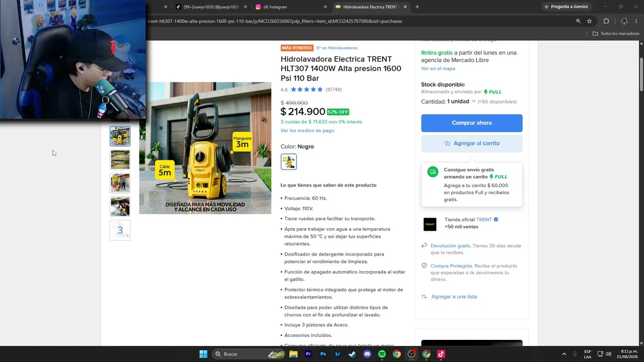Open the Chrome profile avatar
644x362 pixels.
click(624, 21)
